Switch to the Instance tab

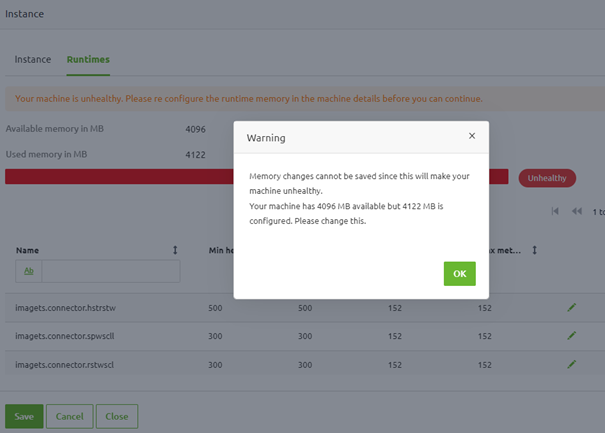coord(33,59)
